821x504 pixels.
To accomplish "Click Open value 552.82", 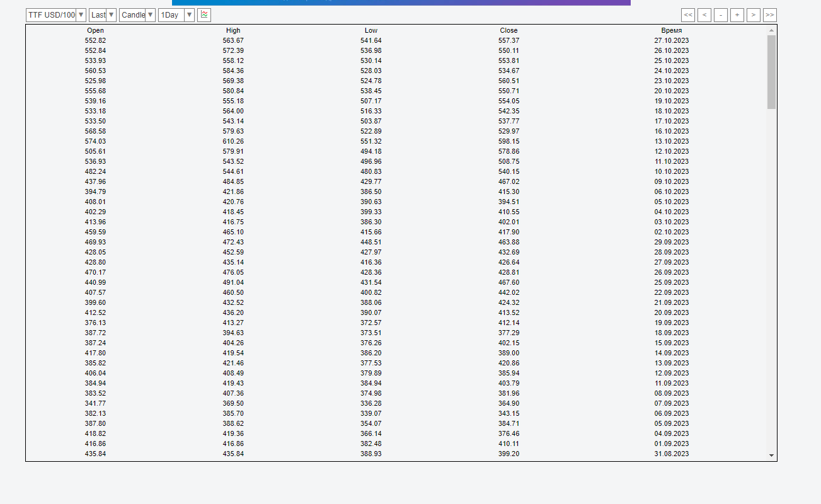I will tap(96, 40).
